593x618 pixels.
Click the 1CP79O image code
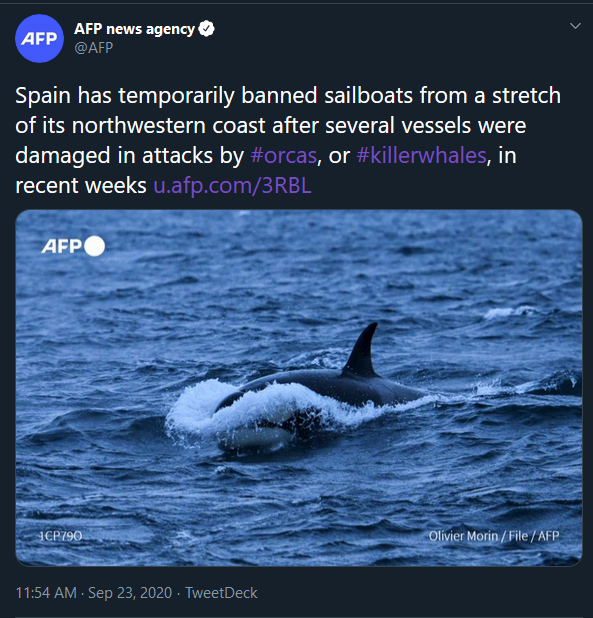(x=60, y=536)
